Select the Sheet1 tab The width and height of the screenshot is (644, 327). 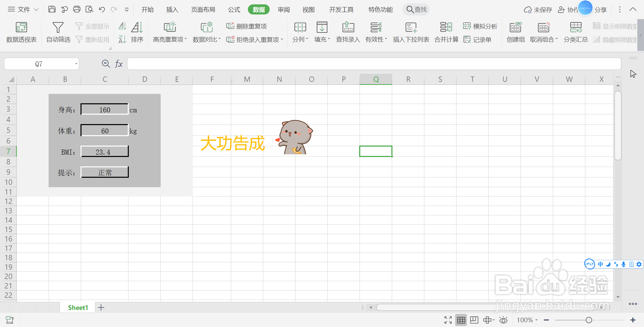pos(78,308)
